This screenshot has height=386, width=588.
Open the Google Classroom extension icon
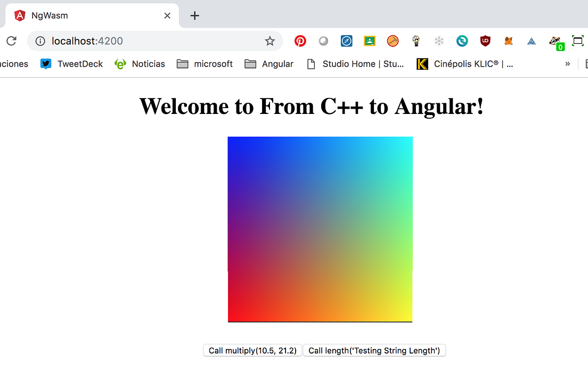tap(370, 40)
